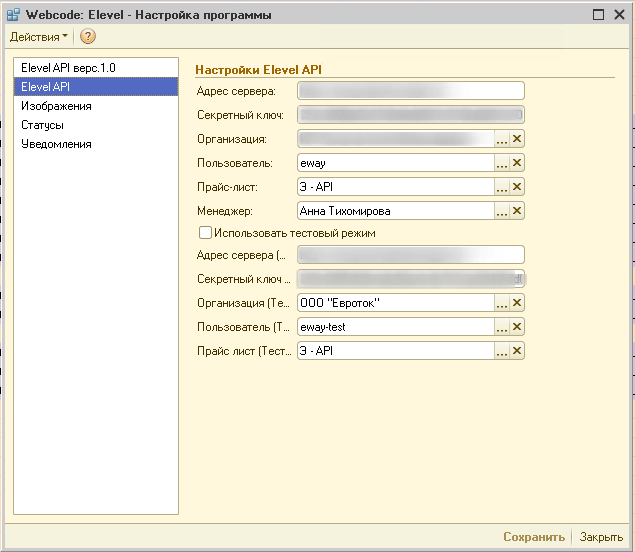The height and width of the screenshot is (552, 635).
Task: Clear the Организация field with X
Action: point(517,139)
